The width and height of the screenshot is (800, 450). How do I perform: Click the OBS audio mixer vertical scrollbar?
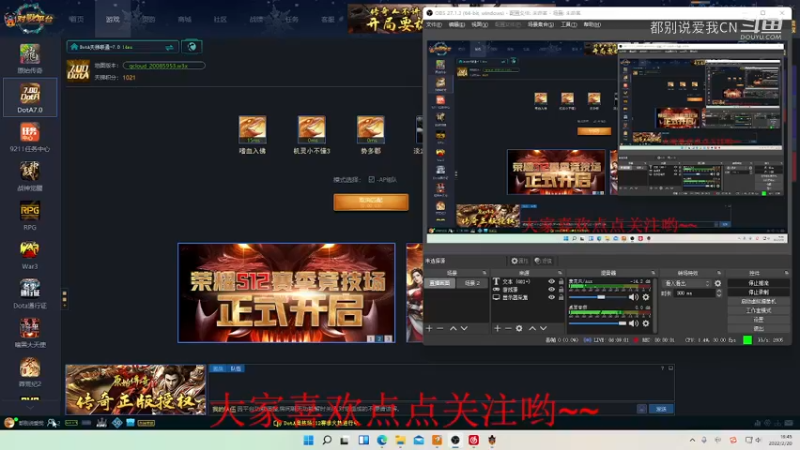pyautogui.click(x=655, y=305)
